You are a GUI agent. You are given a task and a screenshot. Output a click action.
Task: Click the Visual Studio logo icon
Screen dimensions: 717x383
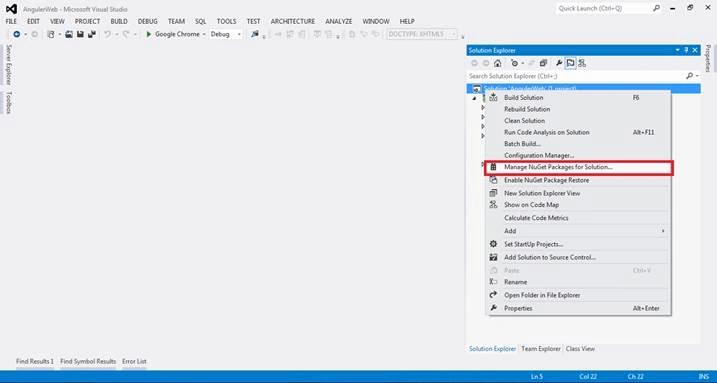click(x=11, y=9)
